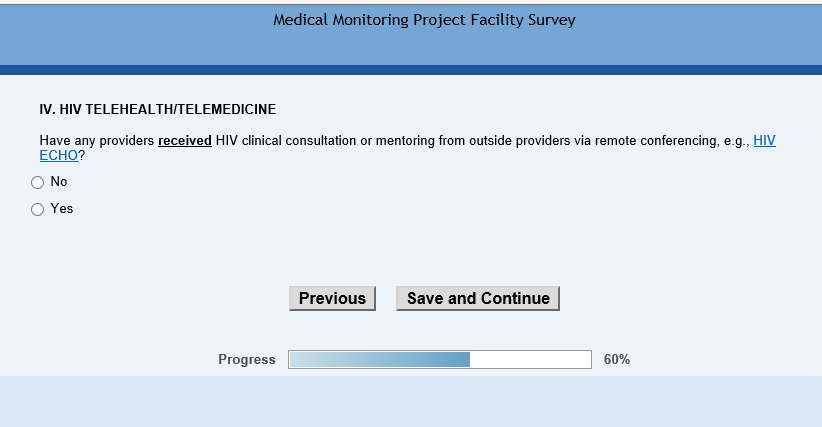Click the "Yes" answer label text

62,209
